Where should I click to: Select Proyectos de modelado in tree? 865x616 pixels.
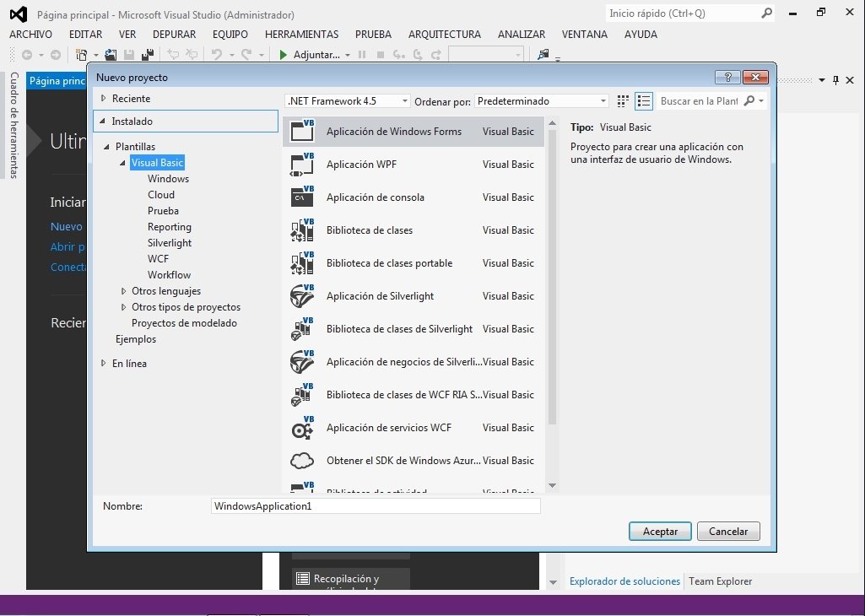tap(184, 323)
